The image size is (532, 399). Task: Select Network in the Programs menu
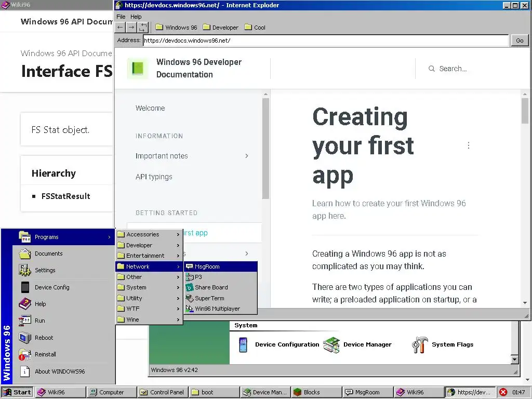[149, 267]
